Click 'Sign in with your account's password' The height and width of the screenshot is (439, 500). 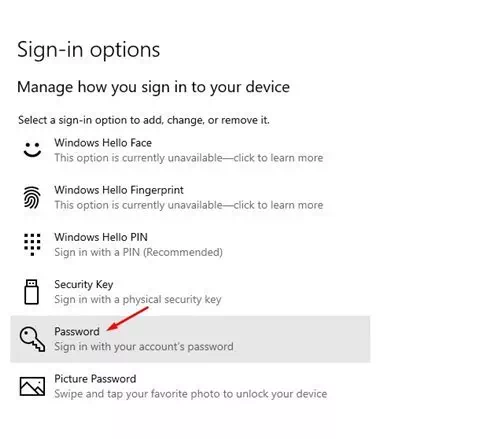point(144,347)
